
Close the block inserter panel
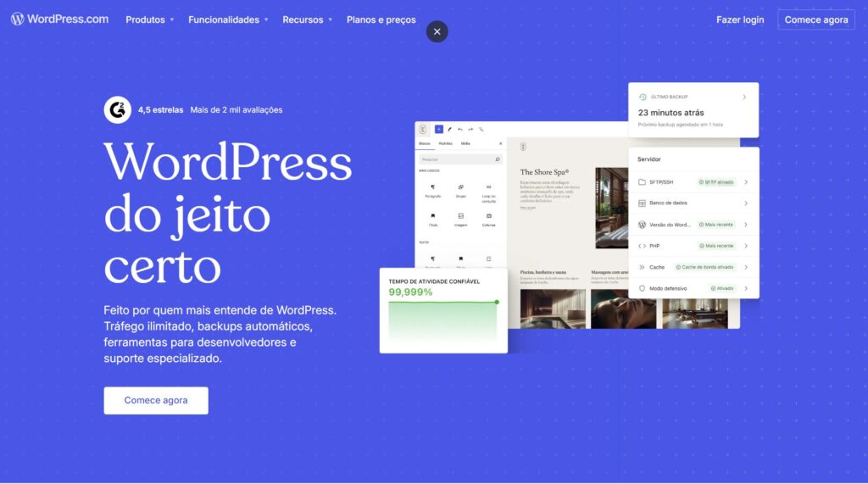[x=500, y=143]
